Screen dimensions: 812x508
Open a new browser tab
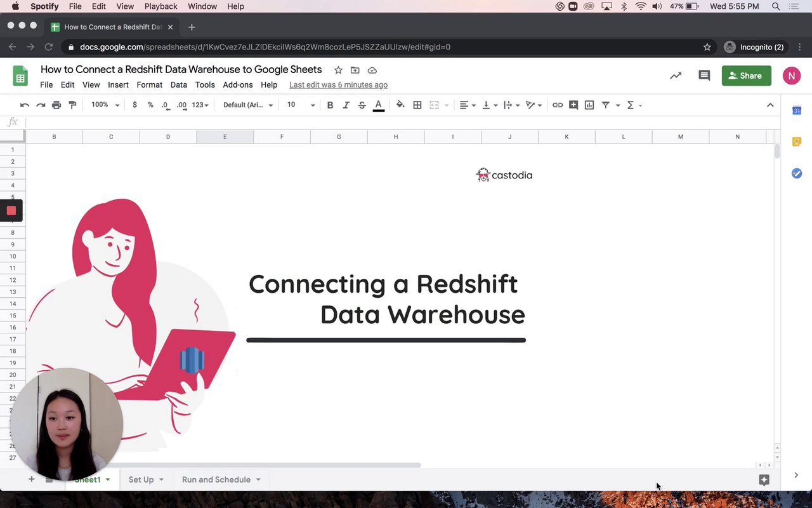[192, 27]
